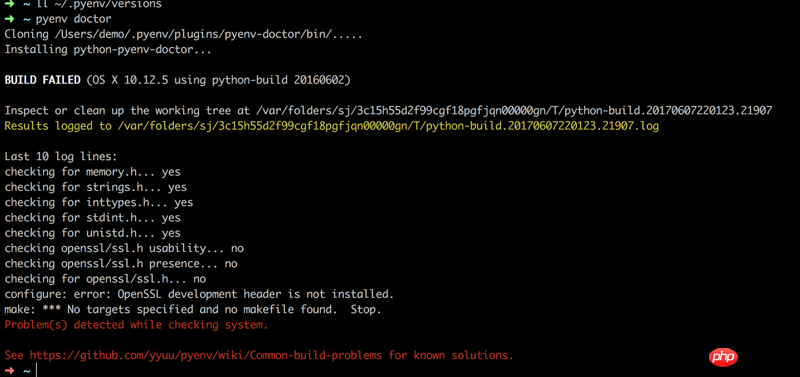The width and height of the screenshot is (800, 377).
Task: Click the Installing python-pyenv-doctor line
Action: click(108, 49)
